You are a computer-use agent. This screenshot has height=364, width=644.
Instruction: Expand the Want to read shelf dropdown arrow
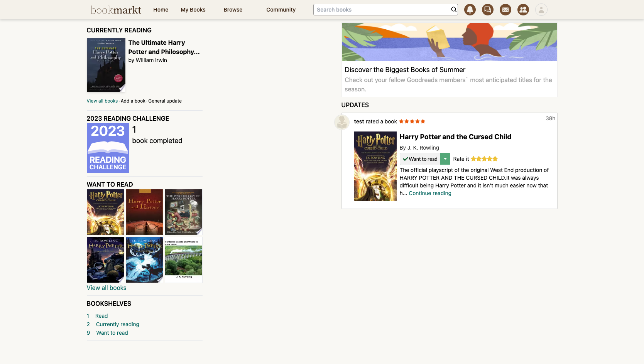pyautogui.click(x=445, y=159)
